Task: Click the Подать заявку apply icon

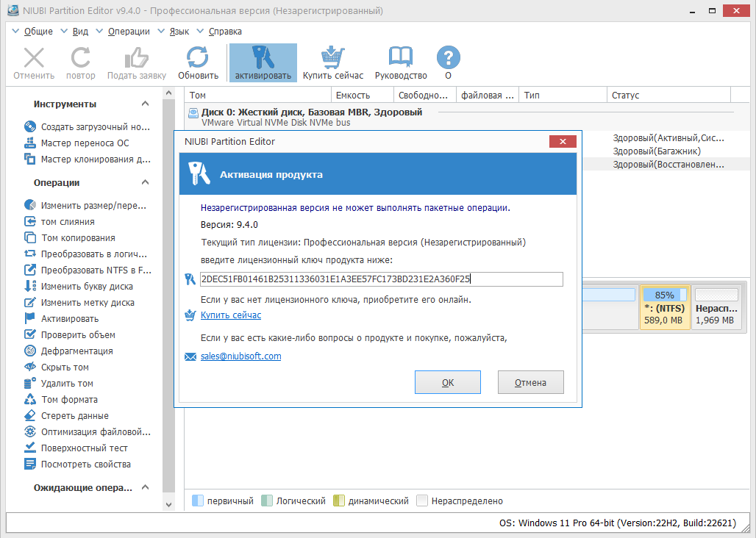Action: [x=137, y=58]
